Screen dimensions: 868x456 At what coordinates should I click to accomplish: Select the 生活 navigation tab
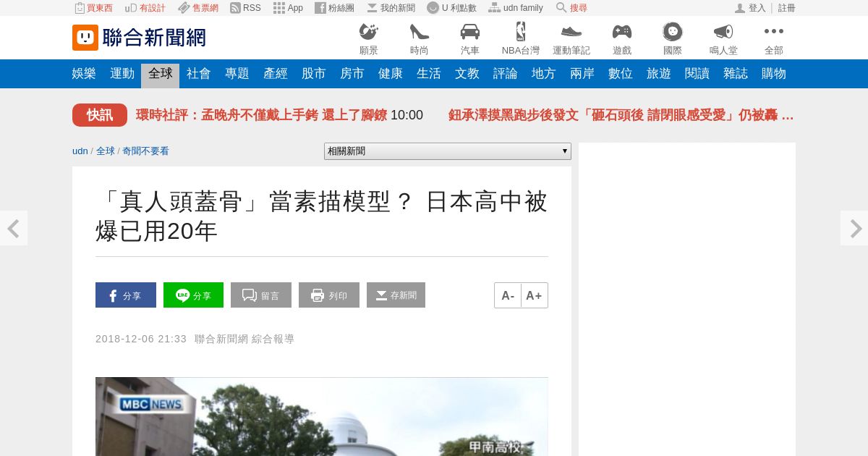pyautogui.click(x=429, y=74)
